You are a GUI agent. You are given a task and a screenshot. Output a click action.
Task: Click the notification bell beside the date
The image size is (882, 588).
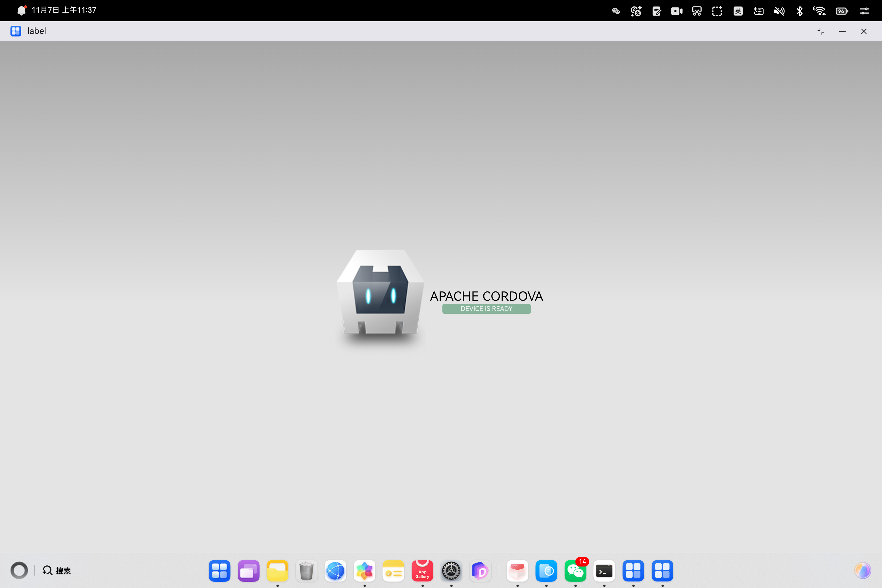21,10
